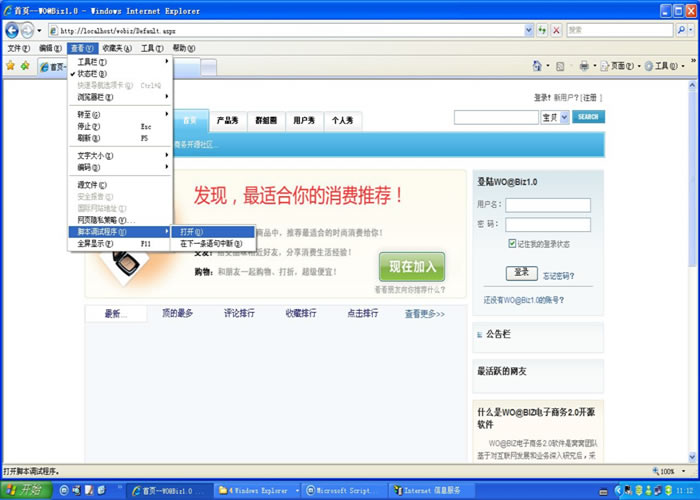Click the Add to Favorites star-plus icon
Image resolution: width=700 pixels, height=500 pixels.
pyautogui.click(x=25, y=66)
